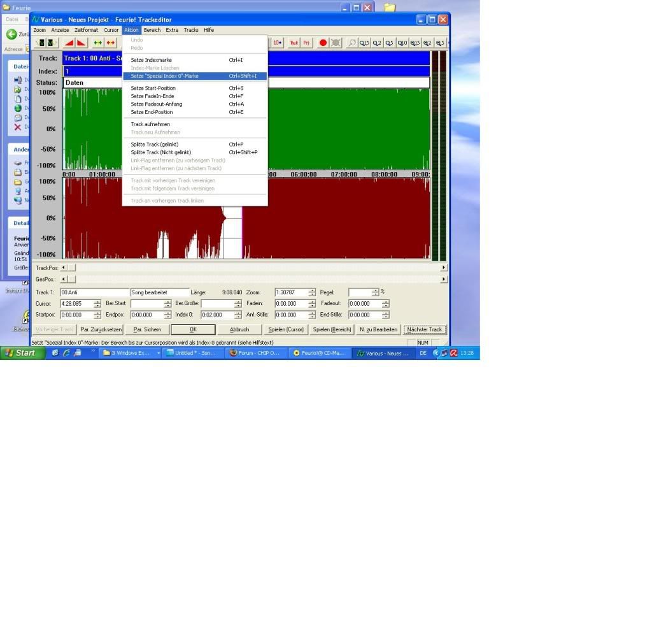
Task: Click the Cursor time stepper arrows
Action: point(97,304)
